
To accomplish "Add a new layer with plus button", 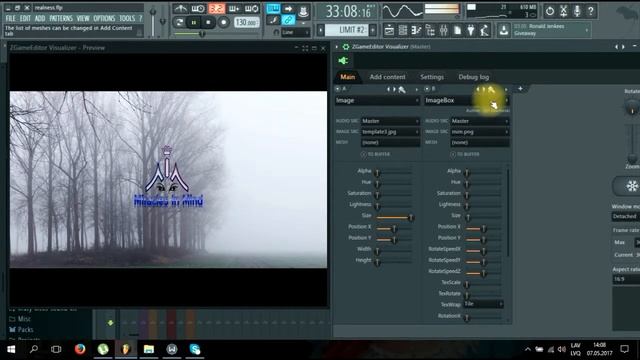I will point(520,89).
